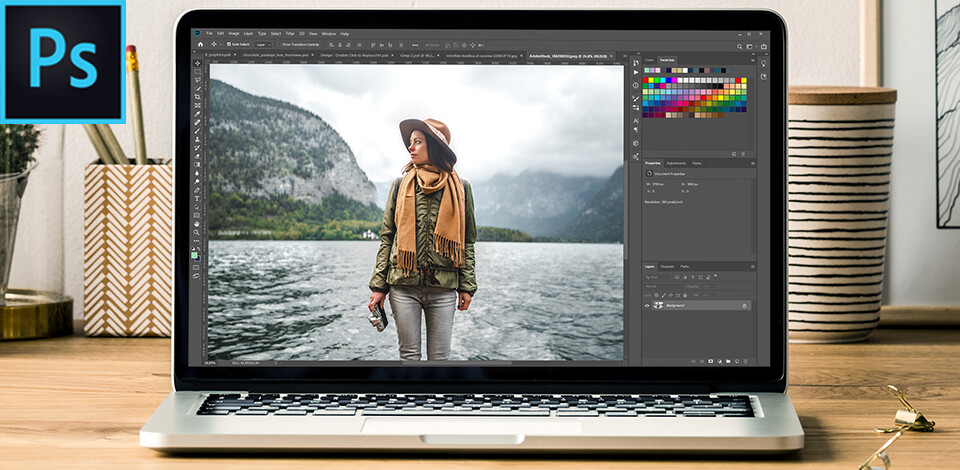Select the Horizontal Type tool
The height and width of the screenshot is (470, 960).
(x=198, y=196)
